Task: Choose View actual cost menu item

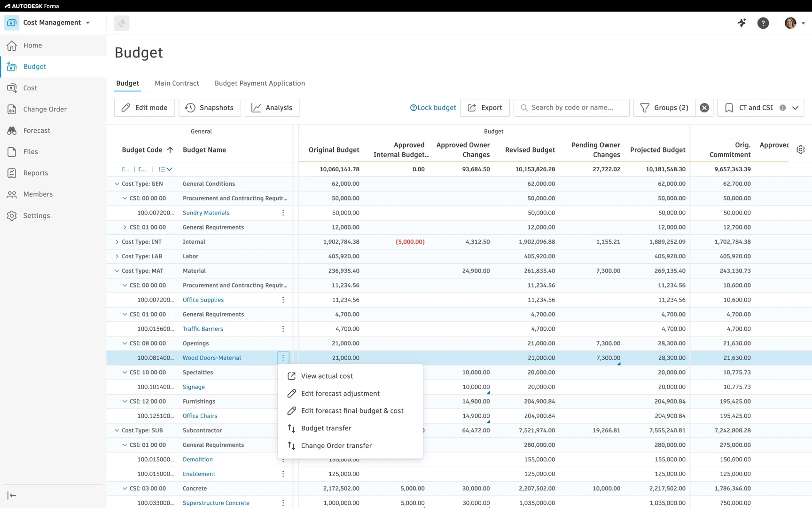Action: click(x=351, y=376)
